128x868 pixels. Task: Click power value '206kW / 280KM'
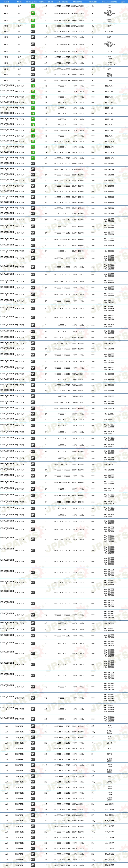(77, 21)
